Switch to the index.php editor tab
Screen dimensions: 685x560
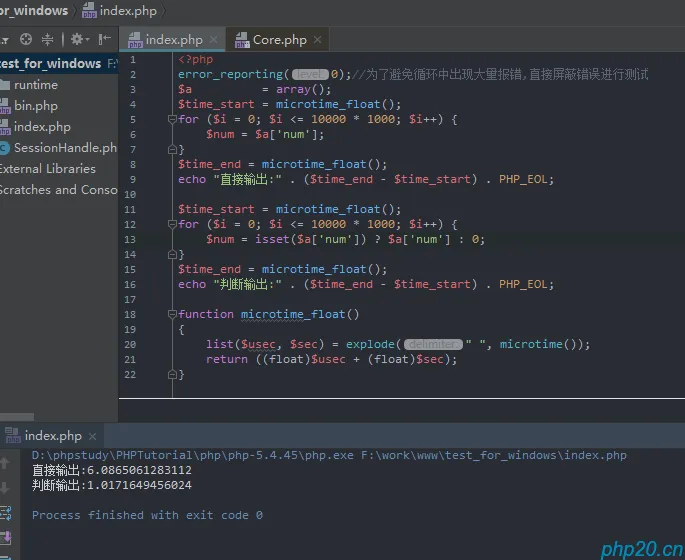pos(173,40)
